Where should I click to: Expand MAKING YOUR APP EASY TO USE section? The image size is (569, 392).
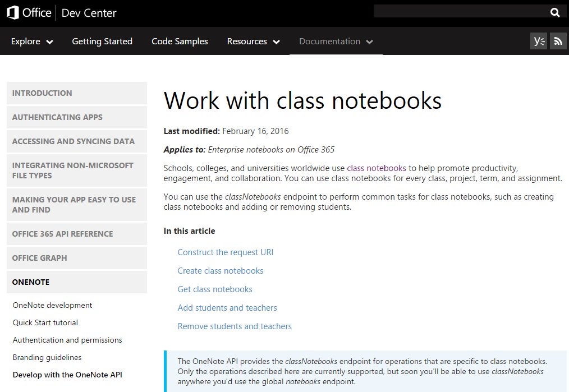tap(77, 205)
